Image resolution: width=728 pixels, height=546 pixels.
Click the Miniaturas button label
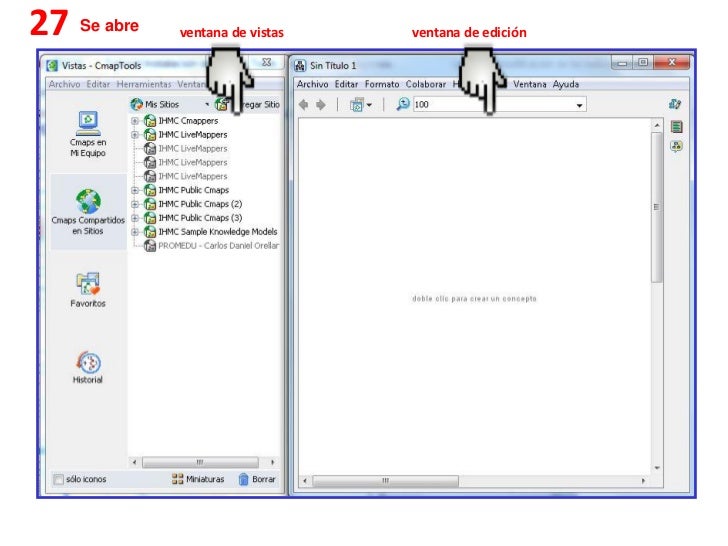pos(205,479)
